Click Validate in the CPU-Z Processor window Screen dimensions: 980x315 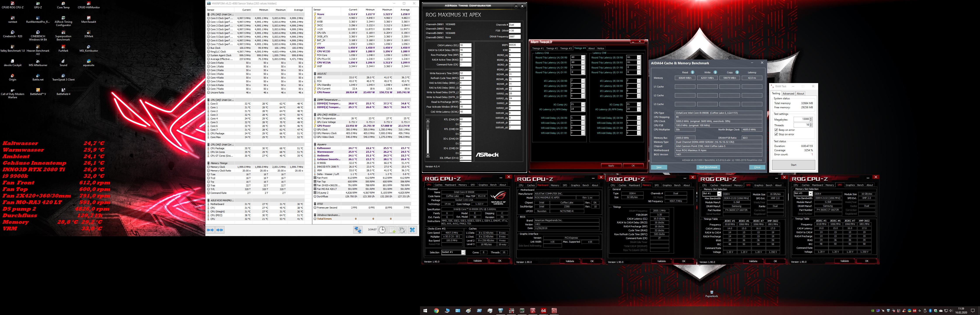click(x=478, y=261)
